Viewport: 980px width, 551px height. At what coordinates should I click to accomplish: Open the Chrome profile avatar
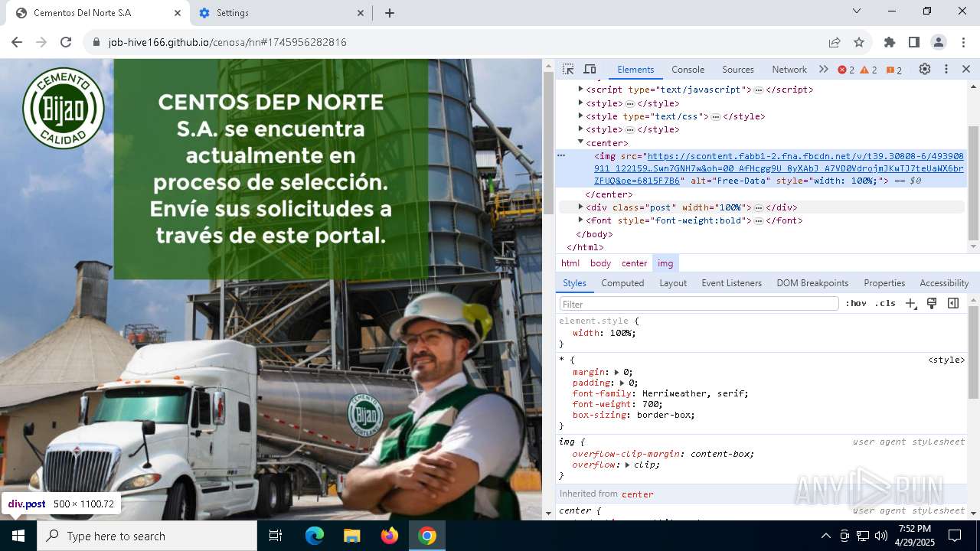(939, 42)
